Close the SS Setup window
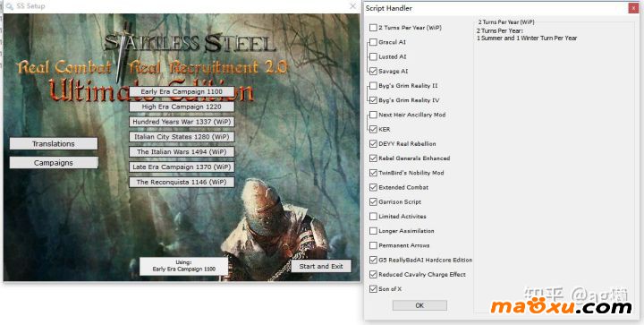The height and width of the screenshot is (325, 644). pos(352,6)
